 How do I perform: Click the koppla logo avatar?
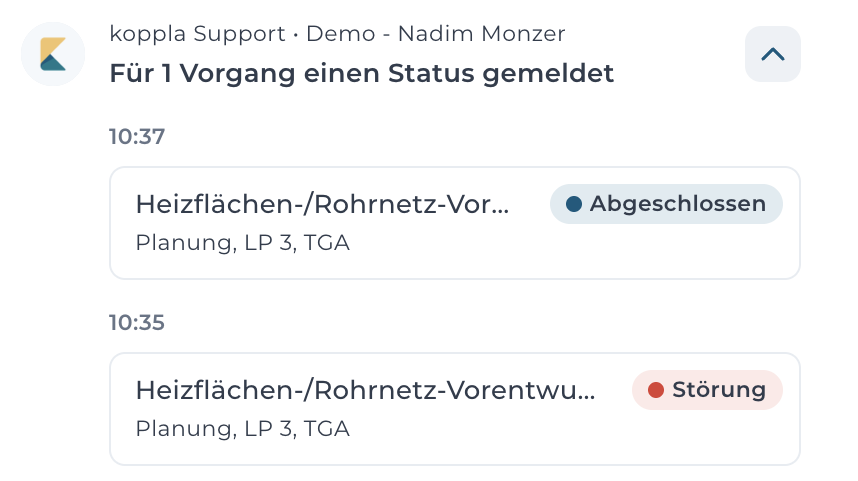[53, 54]
